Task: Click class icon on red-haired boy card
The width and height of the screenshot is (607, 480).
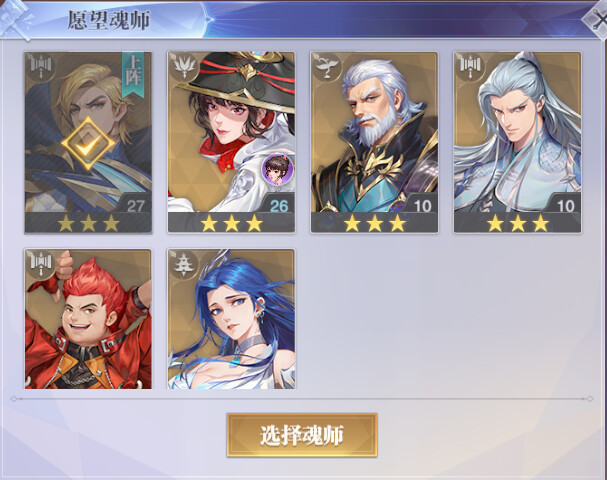Action: click(x=41, y=264)
